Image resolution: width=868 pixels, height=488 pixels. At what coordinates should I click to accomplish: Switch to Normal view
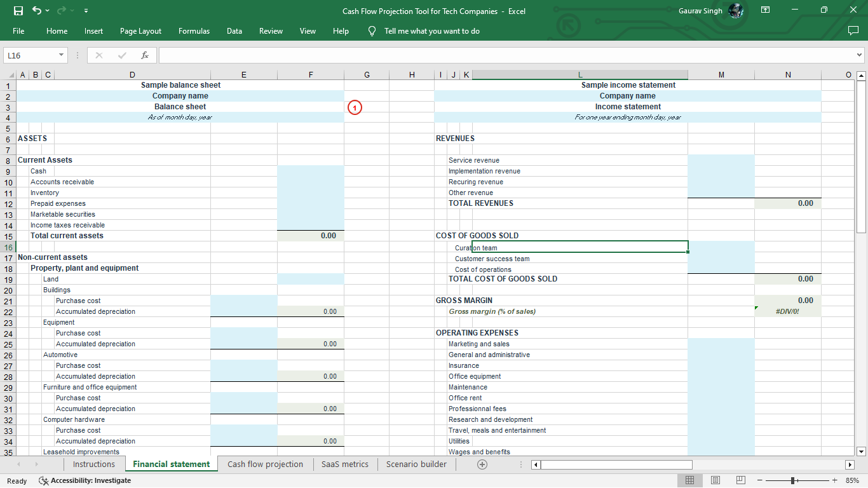tap(689, 480)
